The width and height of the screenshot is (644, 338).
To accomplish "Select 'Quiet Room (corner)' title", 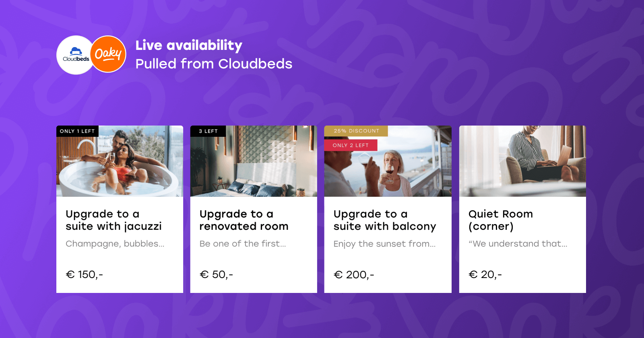I will tap(500, 220).
